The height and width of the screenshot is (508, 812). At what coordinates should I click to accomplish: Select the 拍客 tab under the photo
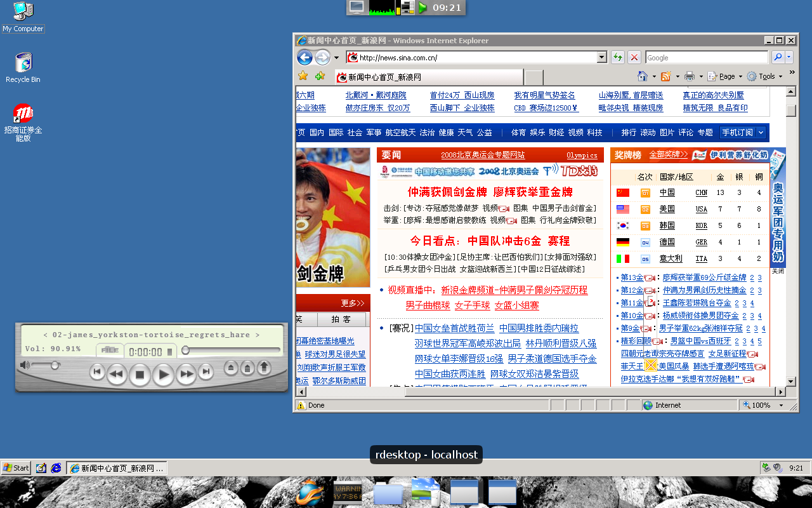(x=342, y=319)
